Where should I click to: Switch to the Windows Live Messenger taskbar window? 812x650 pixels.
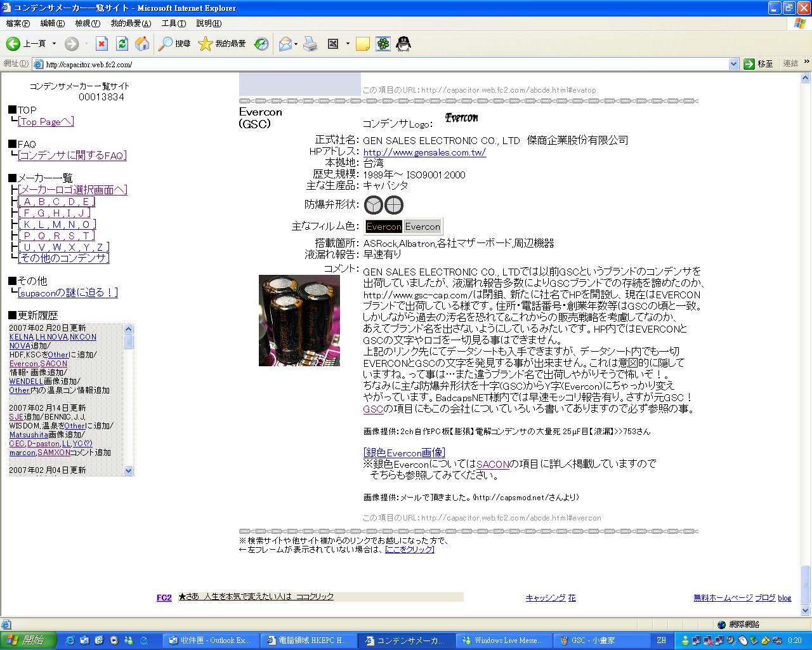click(x=504, y=640)
